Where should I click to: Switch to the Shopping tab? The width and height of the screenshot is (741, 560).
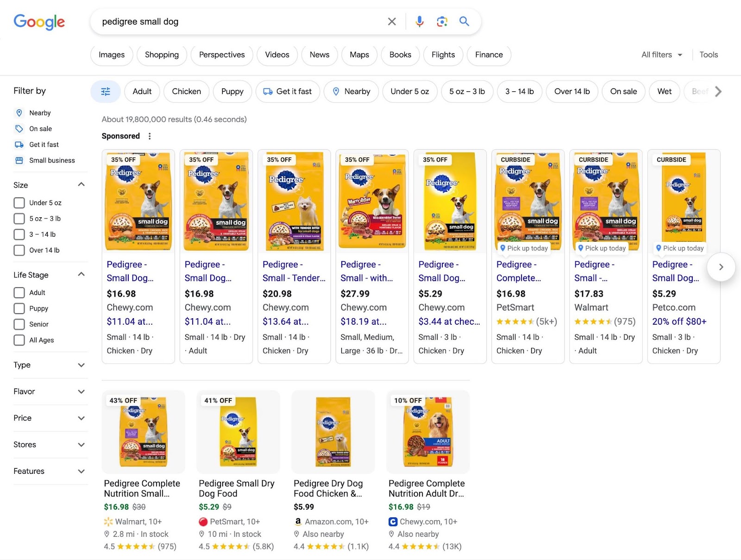tap(162, 55)
